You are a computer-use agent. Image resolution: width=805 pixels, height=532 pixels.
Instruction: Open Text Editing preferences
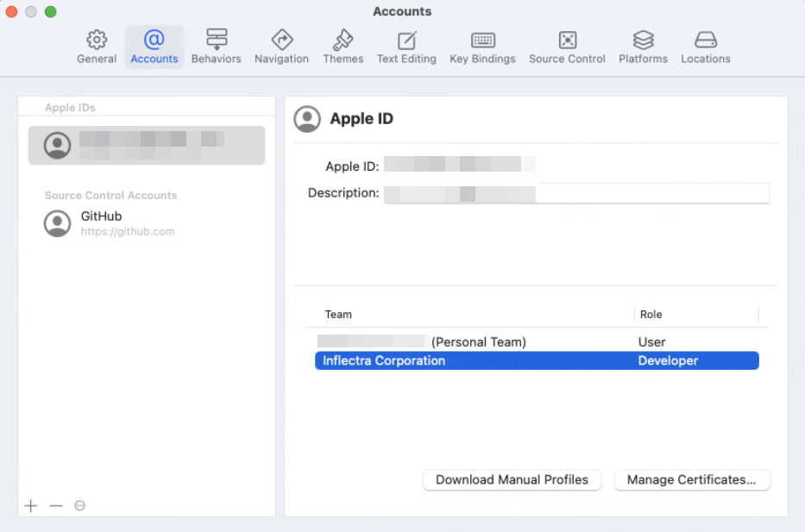(406, 47)
